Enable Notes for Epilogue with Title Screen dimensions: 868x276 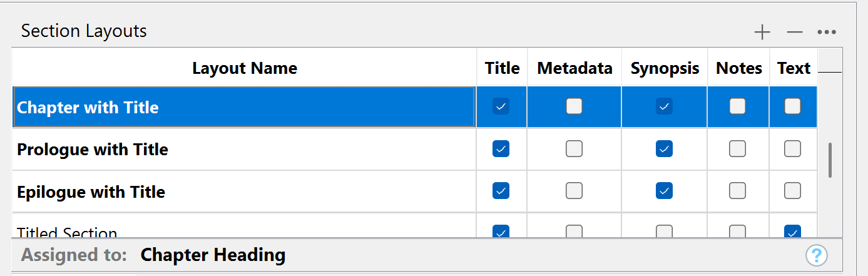(738, 191)
